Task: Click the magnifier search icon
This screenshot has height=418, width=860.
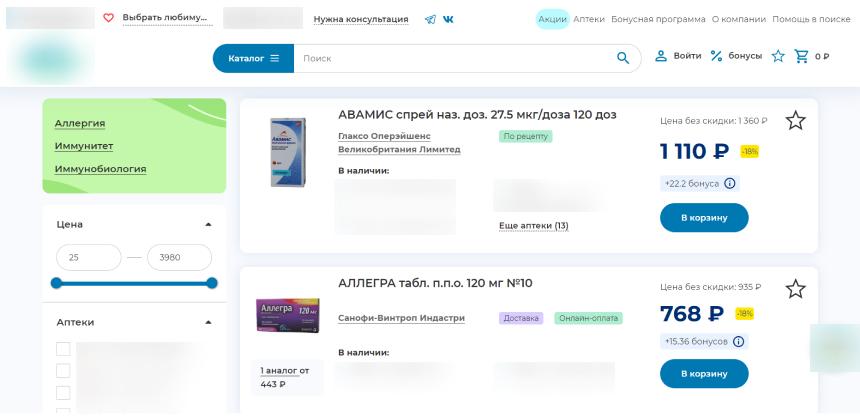Action: pos(623,58)
